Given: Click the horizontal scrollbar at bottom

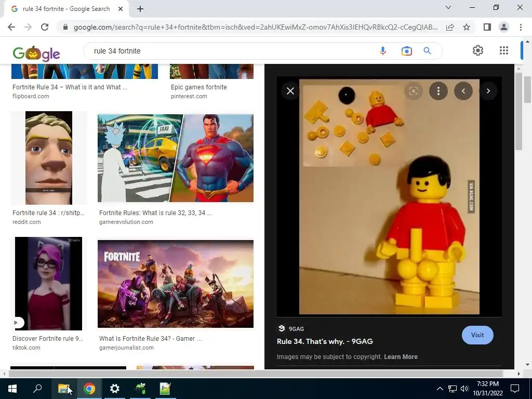Looking at the screenshot, I should [x=256, y=374].
